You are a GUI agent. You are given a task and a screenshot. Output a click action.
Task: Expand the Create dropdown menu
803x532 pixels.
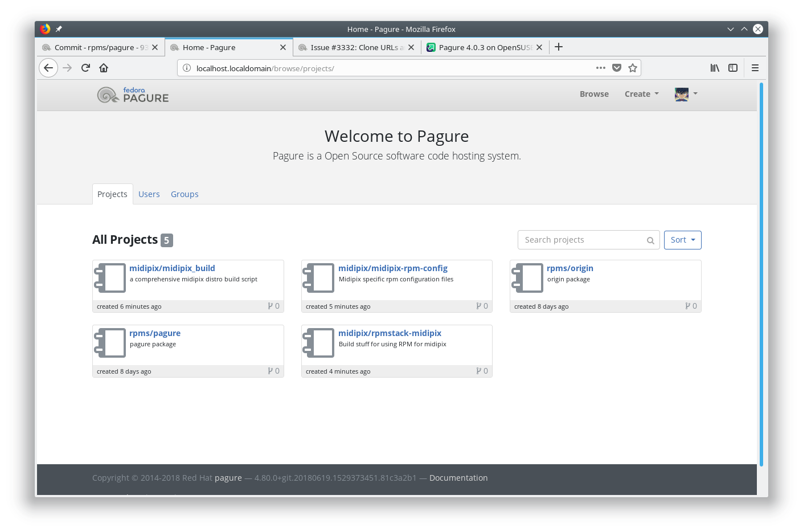(642, 94)
